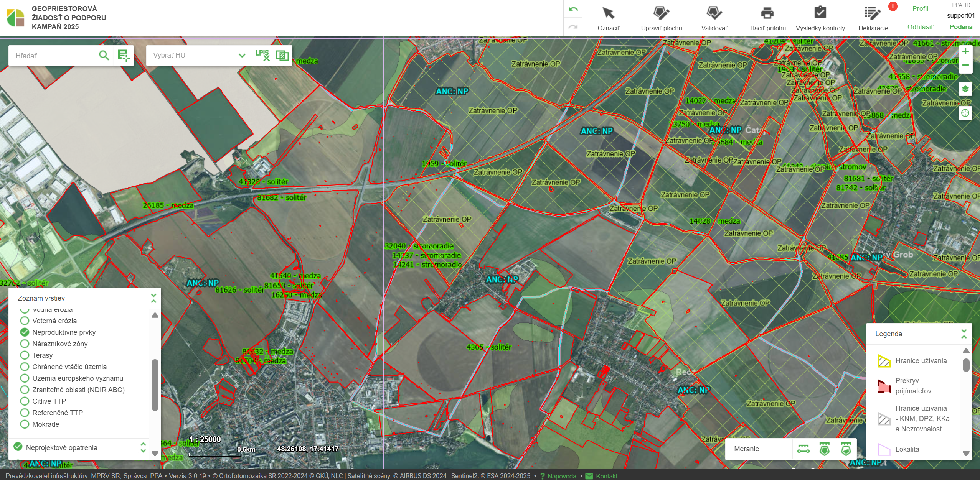Open the Upraviť plochu tool
The image size is (980, 480).
(x=661, y=18)
